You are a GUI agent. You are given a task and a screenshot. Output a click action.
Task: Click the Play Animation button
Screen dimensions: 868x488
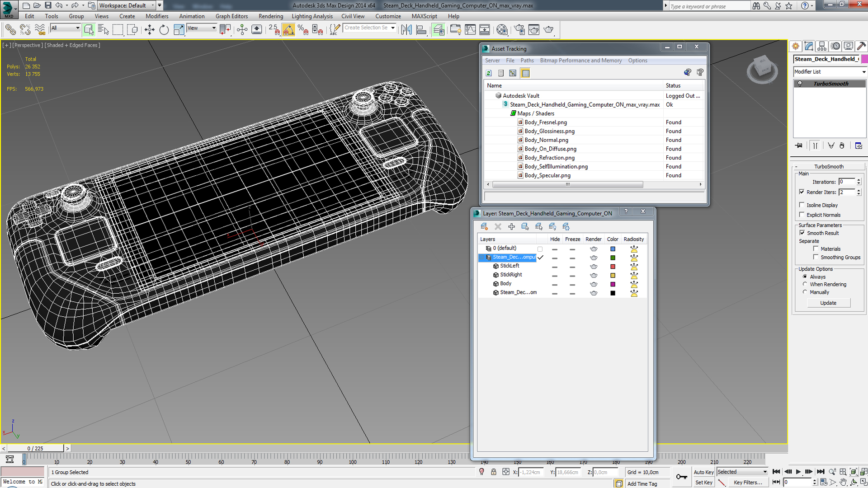[x=798, y=472]
